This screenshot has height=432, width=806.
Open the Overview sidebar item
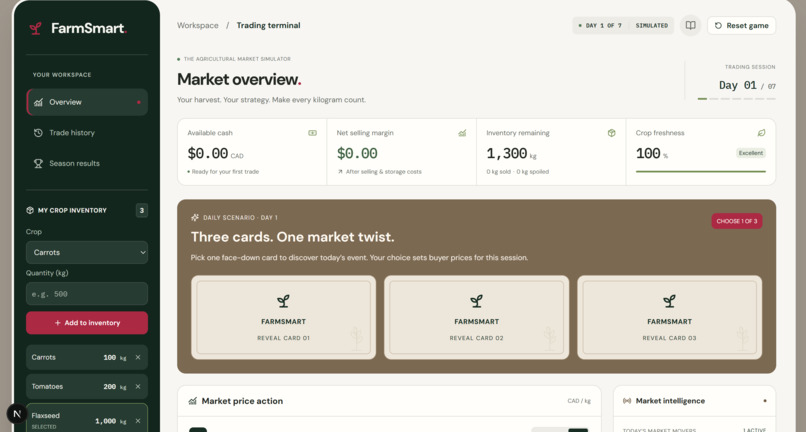(87, 102)
